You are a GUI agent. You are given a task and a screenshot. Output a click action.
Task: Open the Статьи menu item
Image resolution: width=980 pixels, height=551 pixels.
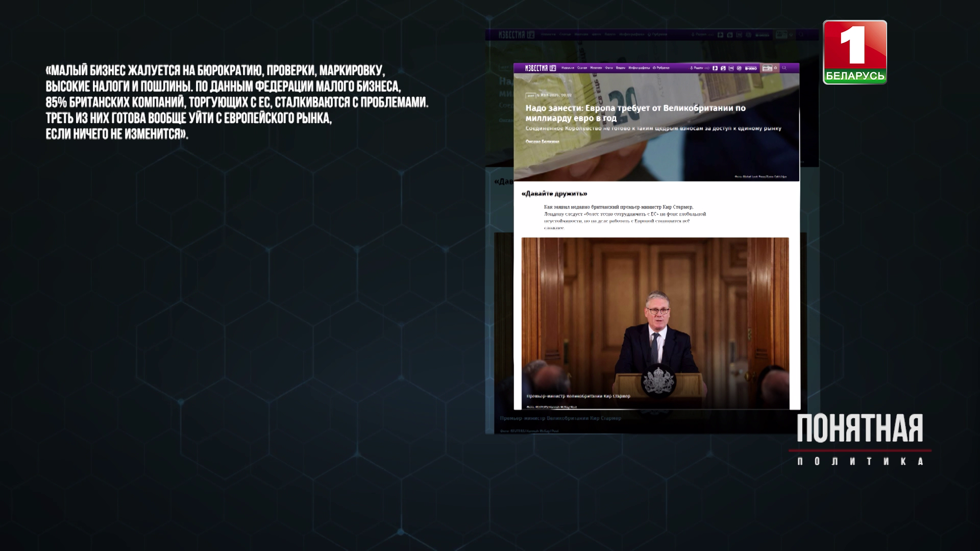point(582,68)
